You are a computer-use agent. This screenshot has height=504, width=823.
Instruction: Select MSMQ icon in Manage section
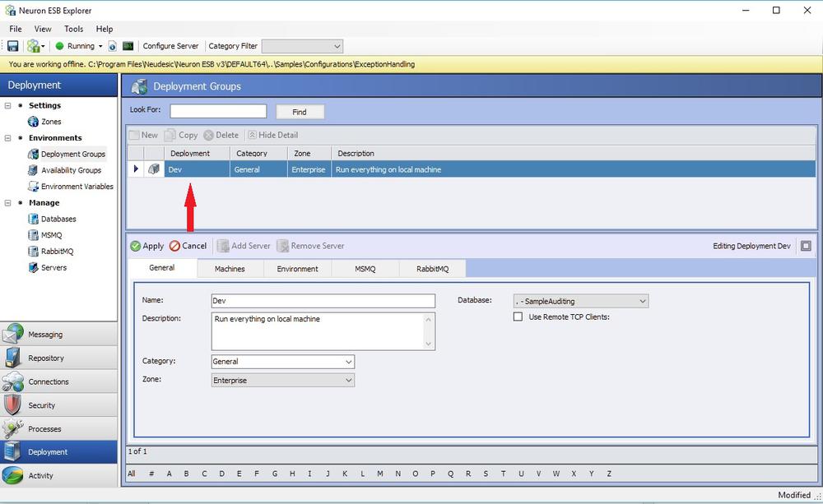click(x=33, y=235)
